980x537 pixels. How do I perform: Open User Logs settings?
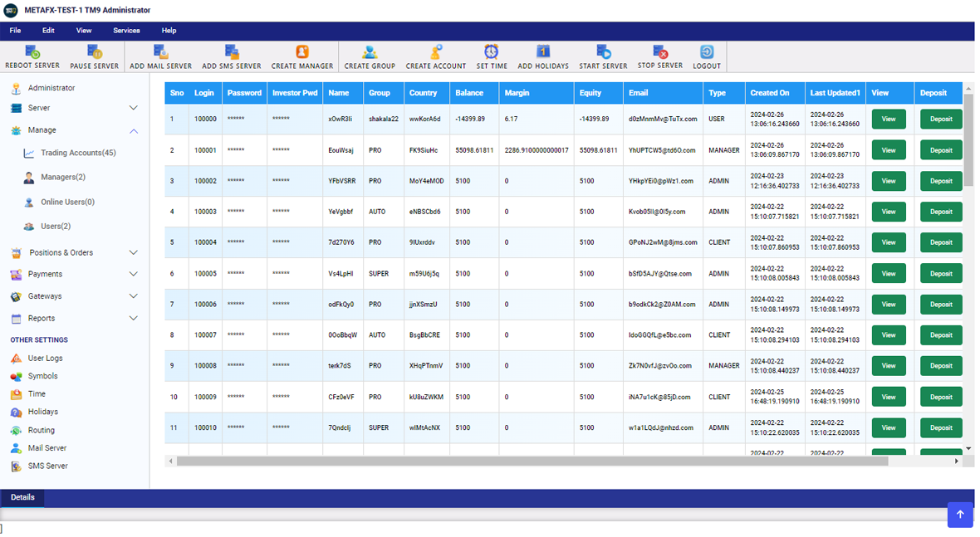point(45,359)
